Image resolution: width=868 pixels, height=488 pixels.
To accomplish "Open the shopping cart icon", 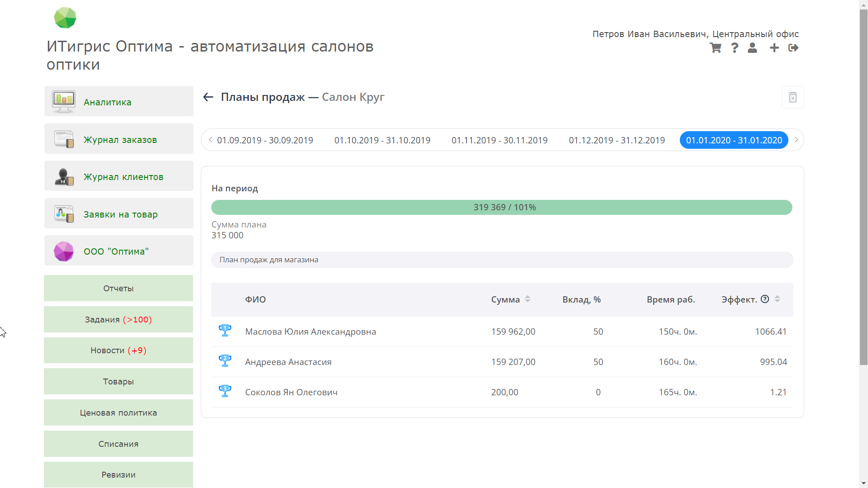I will (x=715, y=48).
